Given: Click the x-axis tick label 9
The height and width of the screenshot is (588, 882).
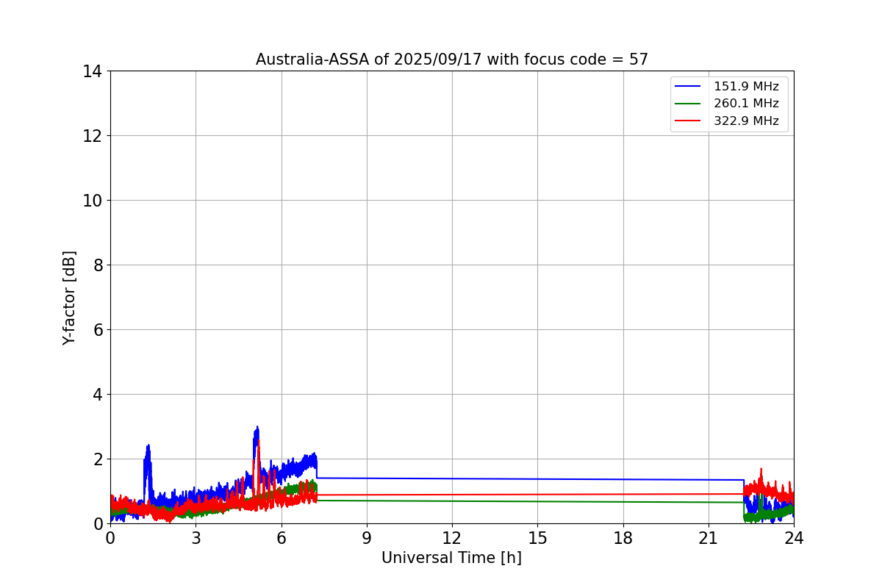Looking at the screenshot, I should tap(367, 538).
